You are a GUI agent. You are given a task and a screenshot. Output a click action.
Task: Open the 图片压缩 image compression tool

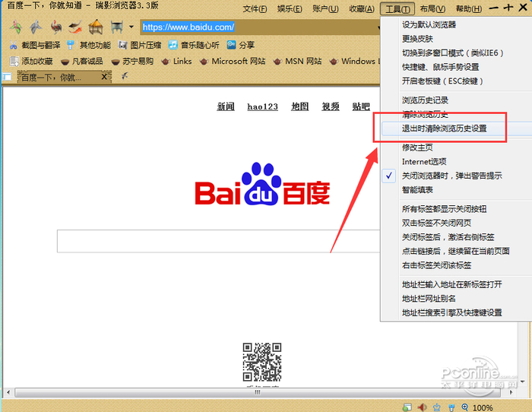(x=140, y=45)
